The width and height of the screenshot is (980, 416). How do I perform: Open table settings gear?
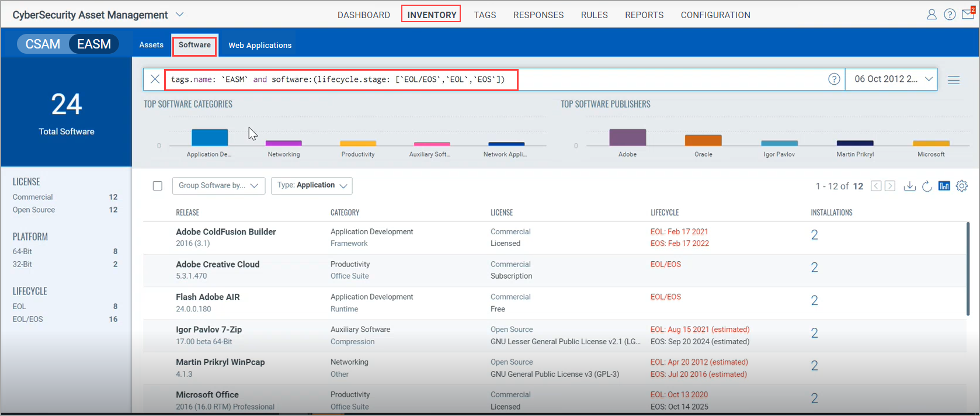(962, 186)
